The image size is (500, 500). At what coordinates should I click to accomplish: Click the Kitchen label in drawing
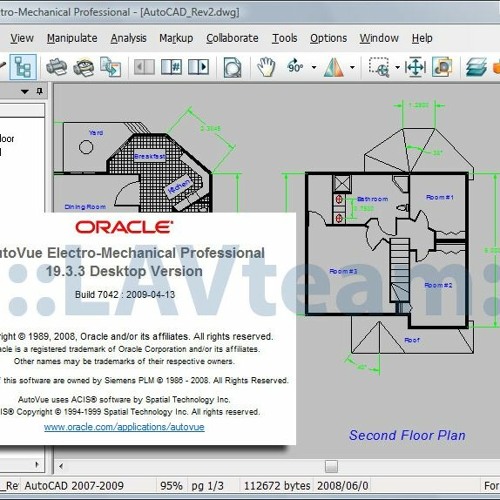(179, 187)
